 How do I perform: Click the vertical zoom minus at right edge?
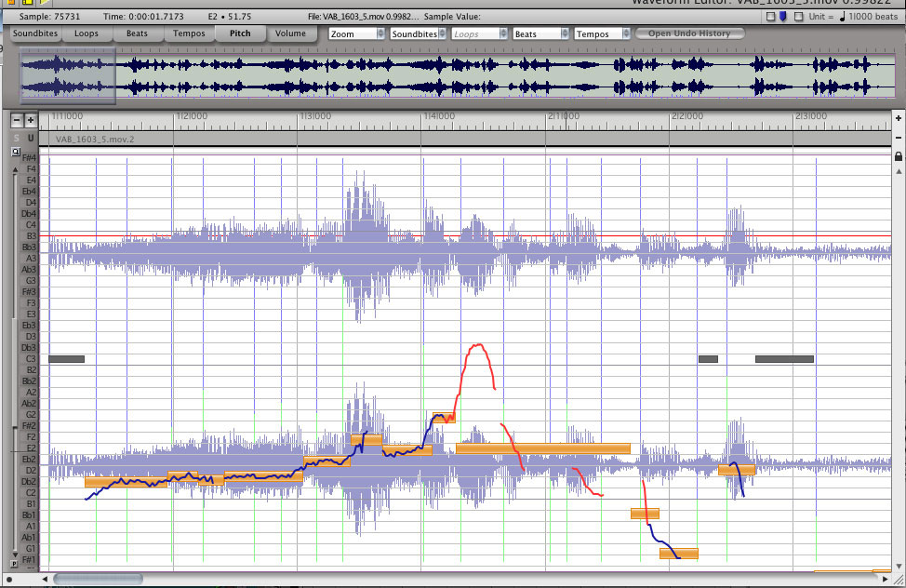point(898,139)
